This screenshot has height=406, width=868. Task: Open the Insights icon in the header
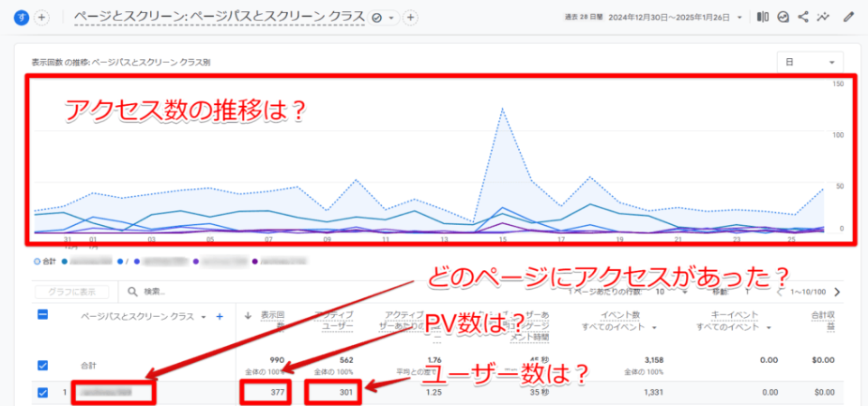tap(784, 17)
